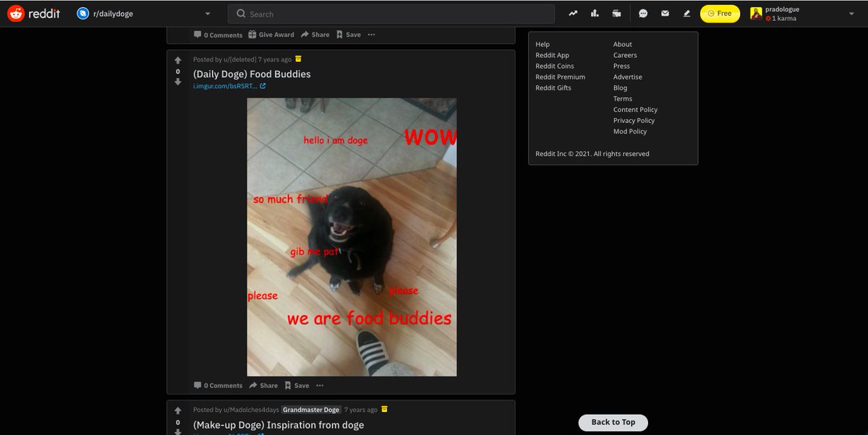The width and height of the screenshot is (868, 435).
Task: Click the yellow Free coins button
Action: click(x=720, y=14)
